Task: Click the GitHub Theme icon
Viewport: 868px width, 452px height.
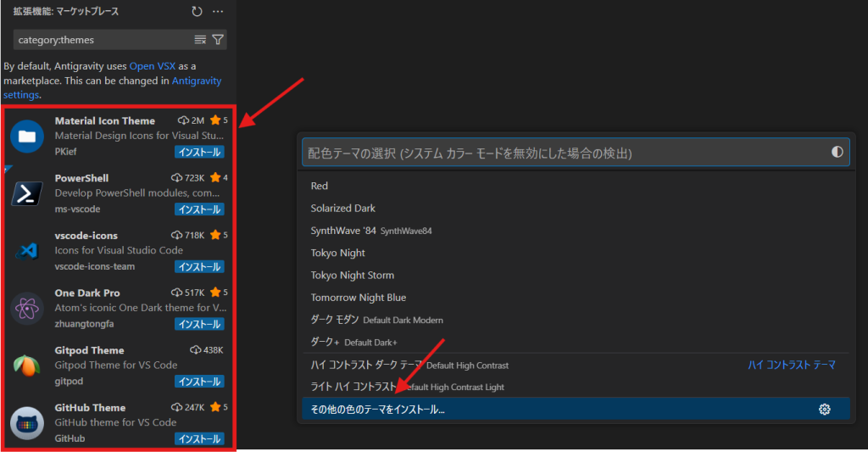Action: [27, 422]
